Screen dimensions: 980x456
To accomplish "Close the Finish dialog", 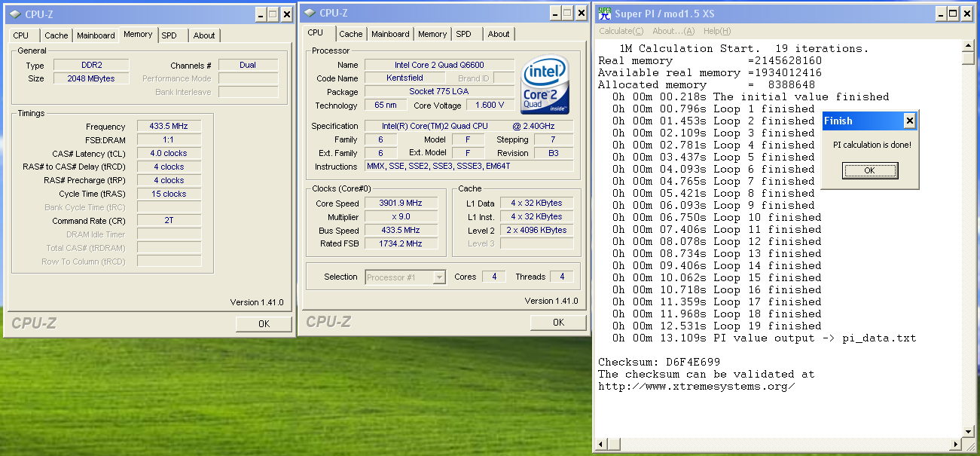I will [909, 121].
